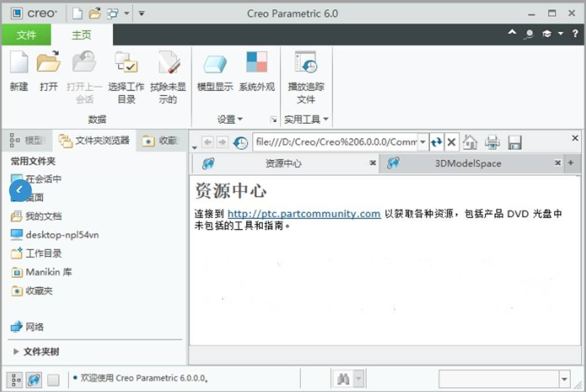Select 在会话中 (In Session) folder
586x392 pixels.
36,179
